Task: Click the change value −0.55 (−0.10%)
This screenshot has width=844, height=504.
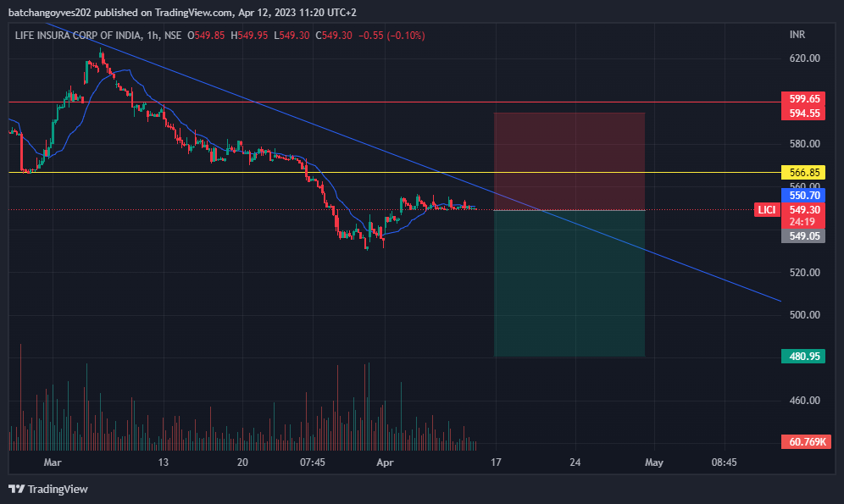Action: [x=391, y=36]
